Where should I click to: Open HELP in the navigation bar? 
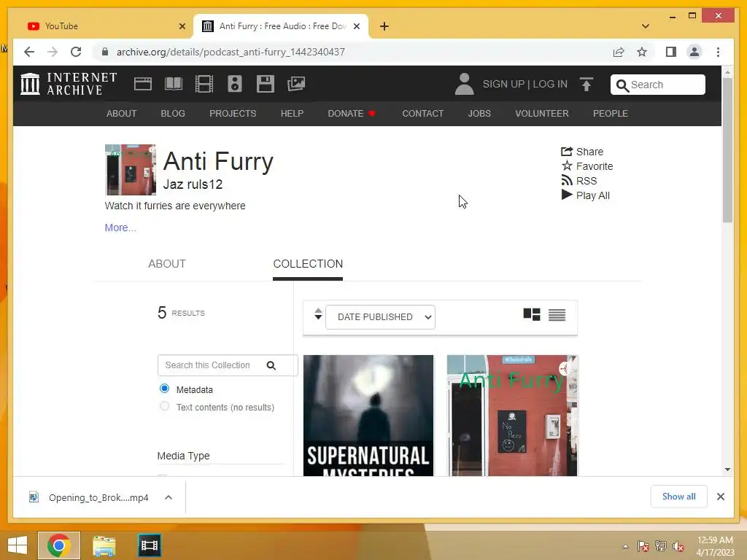pyautogui.click(x=292, y=114)
